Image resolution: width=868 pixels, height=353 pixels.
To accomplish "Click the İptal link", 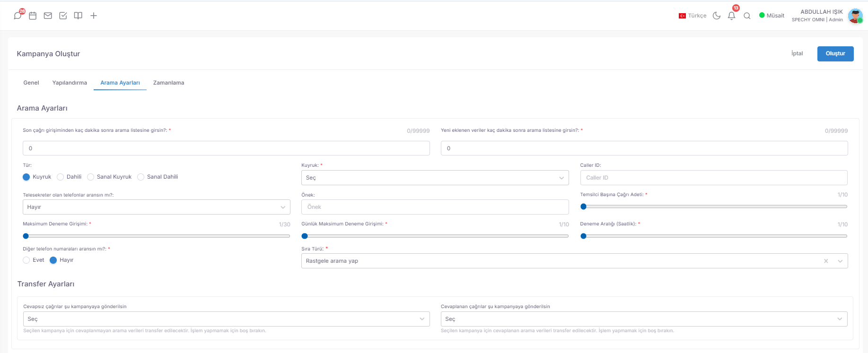I will tap(797, 53).
